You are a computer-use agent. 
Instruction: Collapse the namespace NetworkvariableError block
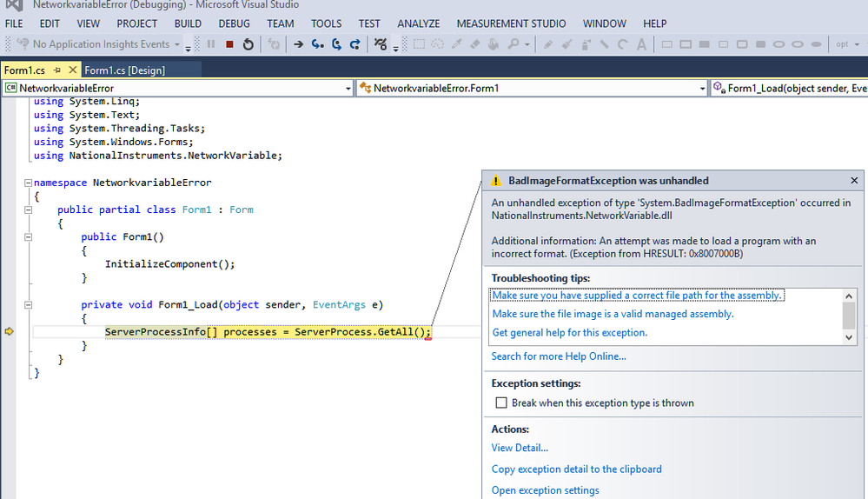pyautogui.click(x=28, y=183)
